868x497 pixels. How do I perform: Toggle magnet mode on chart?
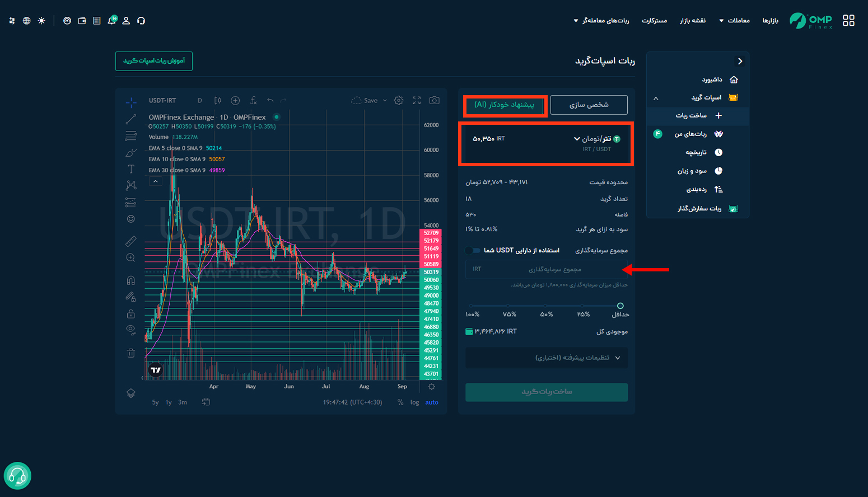click(130, 280)
